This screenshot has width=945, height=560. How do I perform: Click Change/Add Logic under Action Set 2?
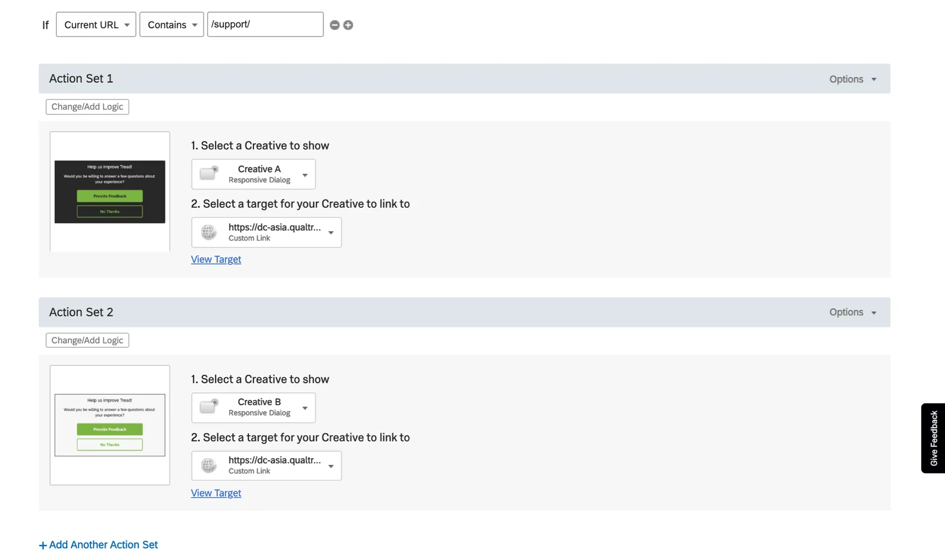click(87, 340)
